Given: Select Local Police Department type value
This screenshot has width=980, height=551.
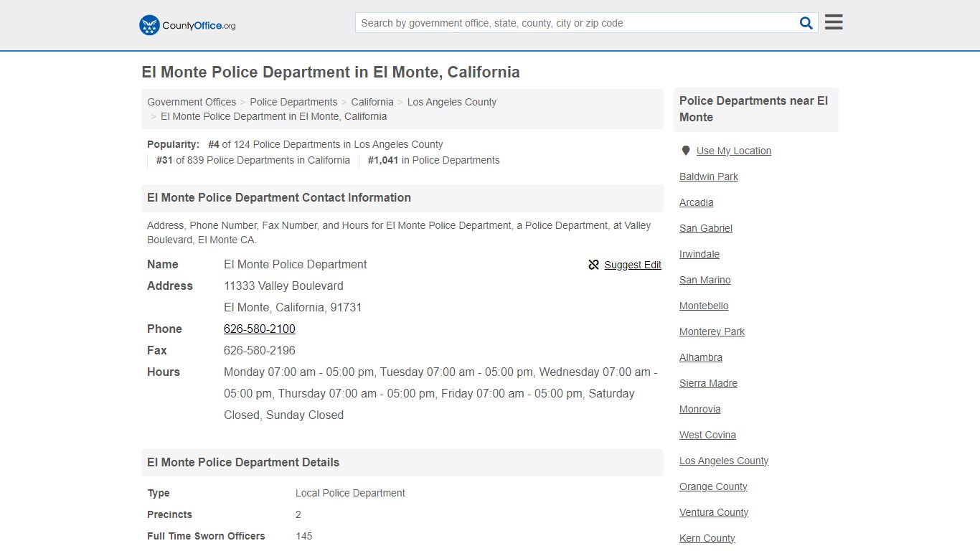Looking at the screenshot, I should point(350,493).
